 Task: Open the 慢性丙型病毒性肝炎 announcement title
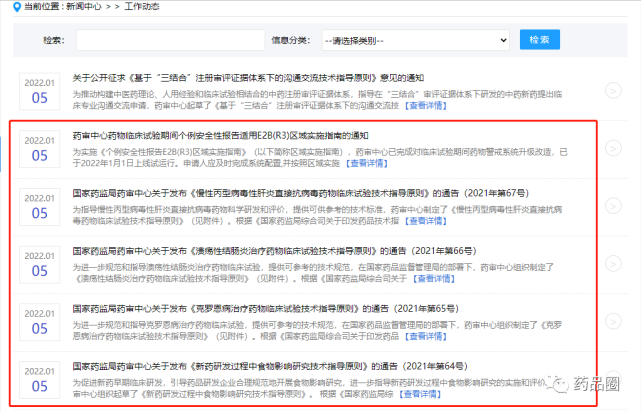(301, 193)
